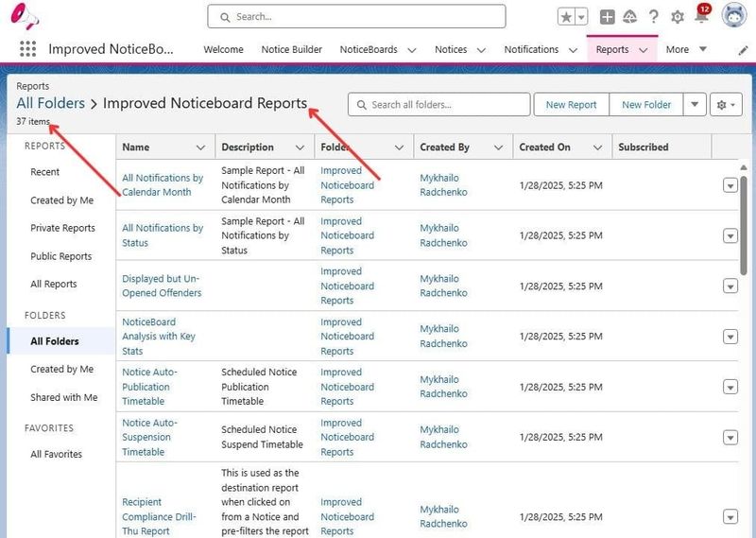Image resolution: width=756 pixels, height=538 pixels.
Task: Go to All Folders breadcrumb link
Action: 51,103
